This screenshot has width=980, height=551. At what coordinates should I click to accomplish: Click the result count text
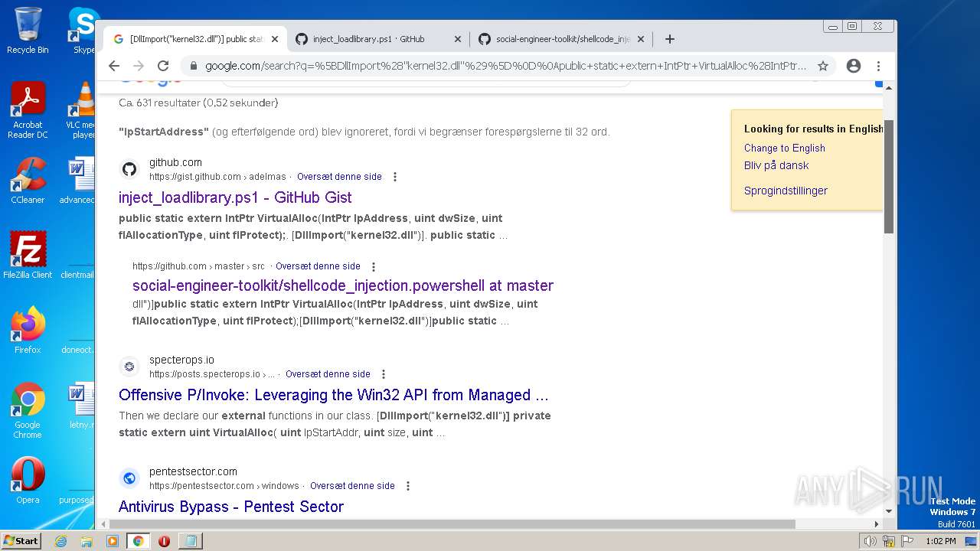point(198,103)
